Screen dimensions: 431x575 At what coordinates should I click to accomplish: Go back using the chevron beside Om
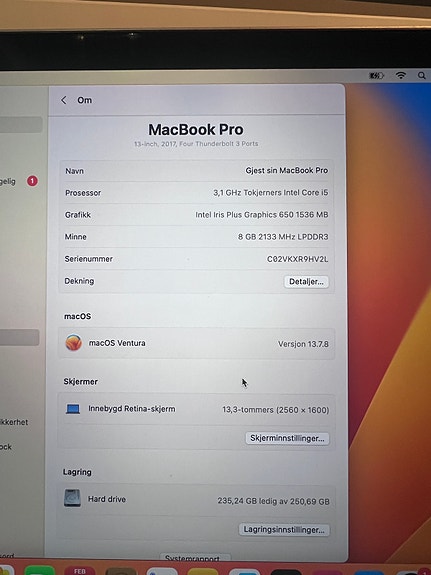[x=64, y=100]
